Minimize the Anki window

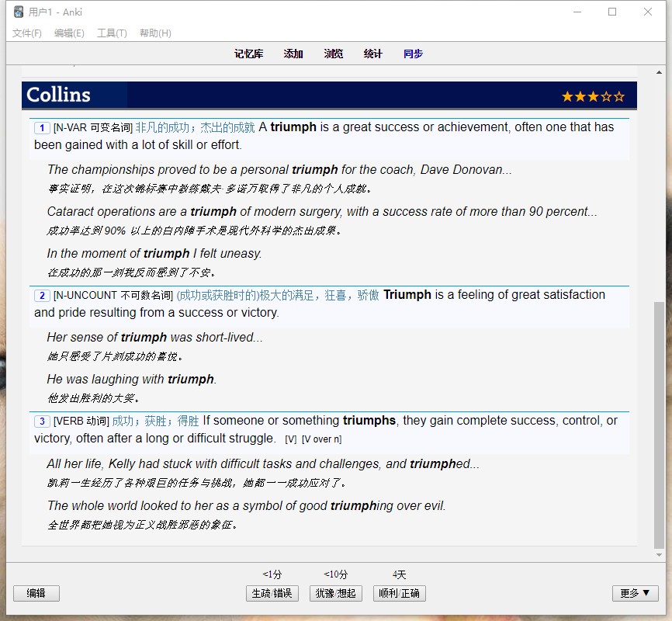pyautogui.click(x=577, y=12)
